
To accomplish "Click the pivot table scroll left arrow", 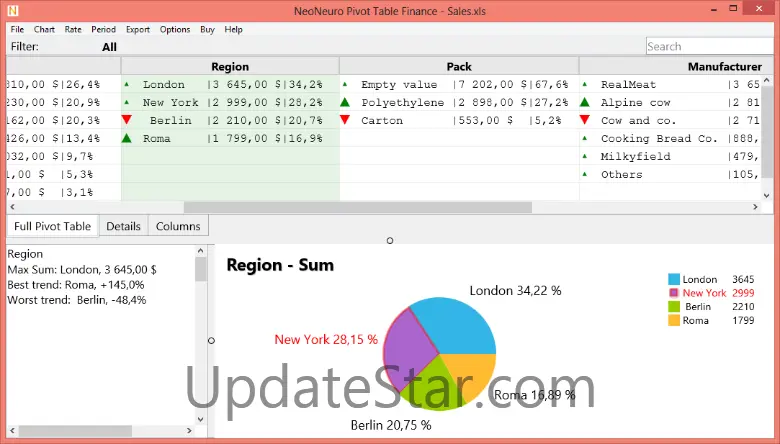I will coord(12,207).
